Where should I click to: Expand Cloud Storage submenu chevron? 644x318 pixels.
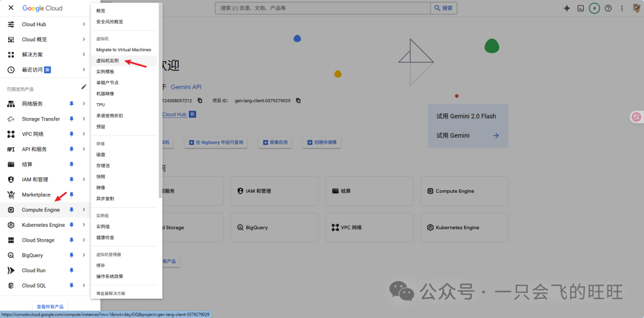[84, 240]
